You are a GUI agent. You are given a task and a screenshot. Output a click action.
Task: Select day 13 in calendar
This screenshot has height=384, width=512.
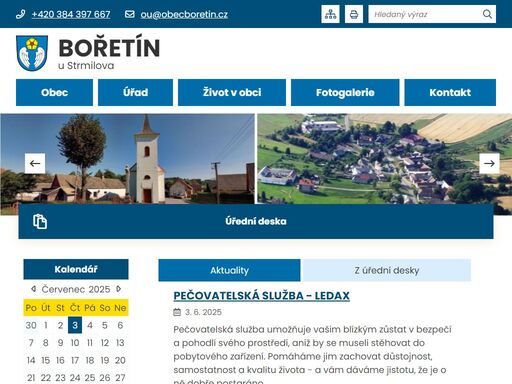tap(120, 343)
